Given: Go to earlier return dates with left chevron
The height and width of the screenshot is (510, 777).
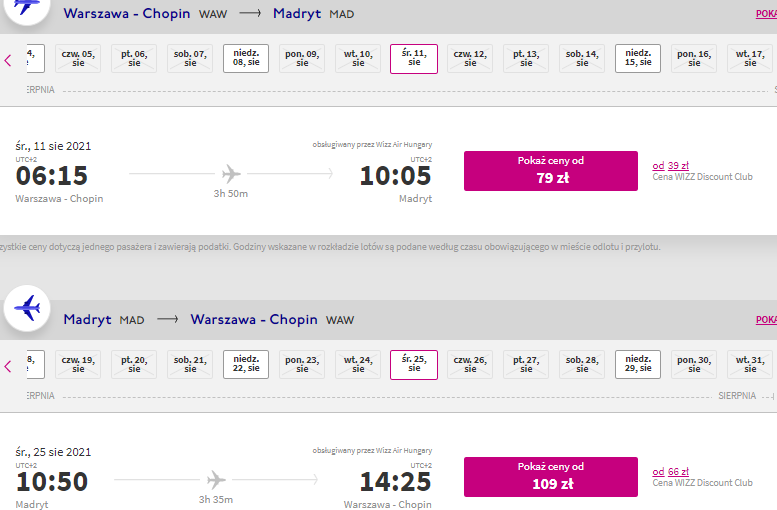Looking at the screenshot, I should [x=7, y=366].
